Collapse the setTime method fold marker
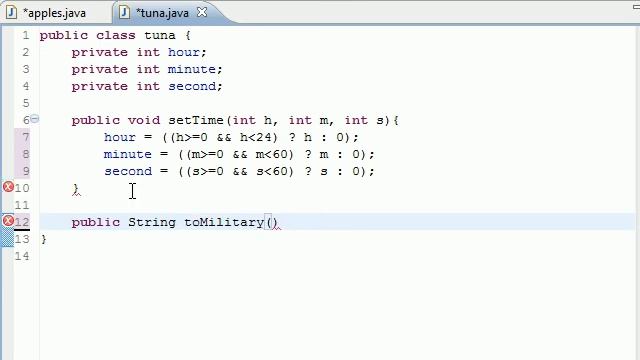Image resolution: width=640 pixels, height=360 pixels. click(35, 119)
